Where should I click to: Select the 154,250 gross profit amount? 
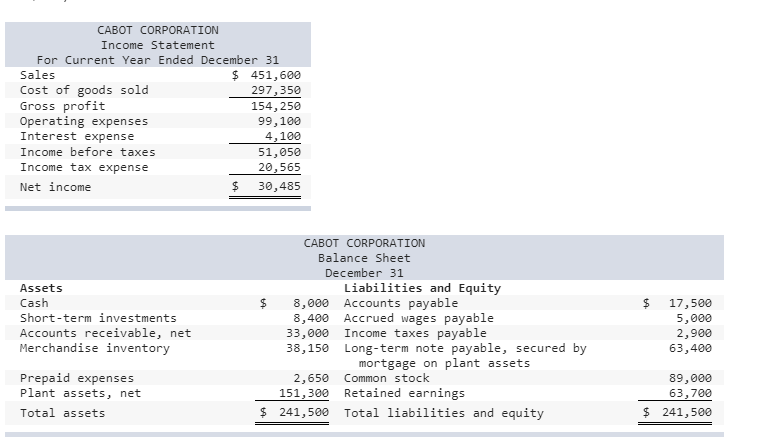pos(276,106)
